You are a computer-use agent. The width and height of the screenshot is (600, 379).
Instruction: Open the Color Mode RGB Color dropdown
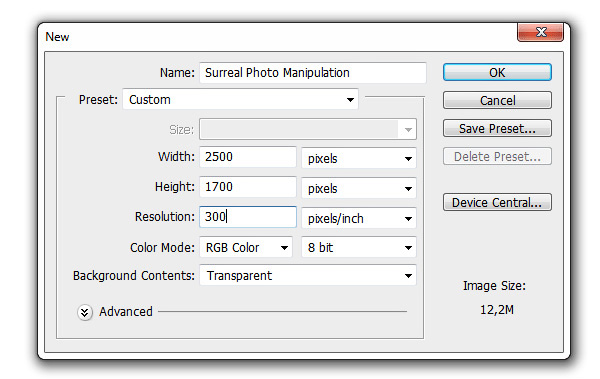[x=246, y=247]
